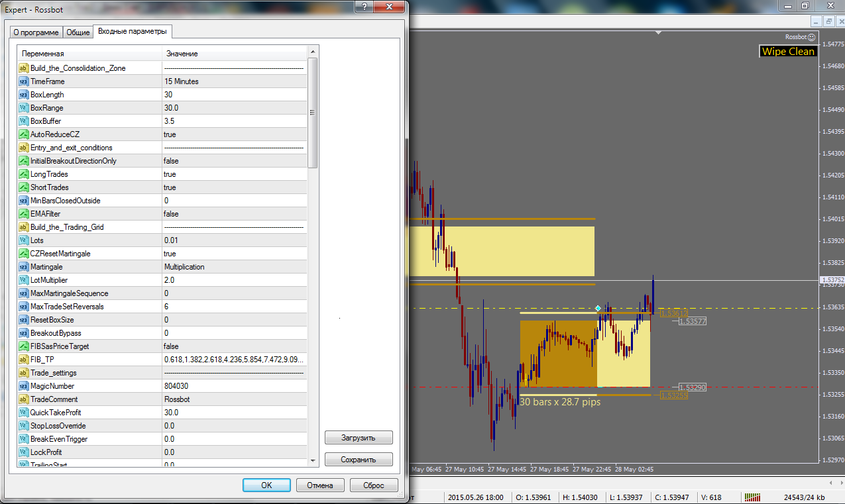Click the 'BreakEvenTrigger' variable name
Screen dimensions: 845x504
pyautogui.click(x=59, y=439)
